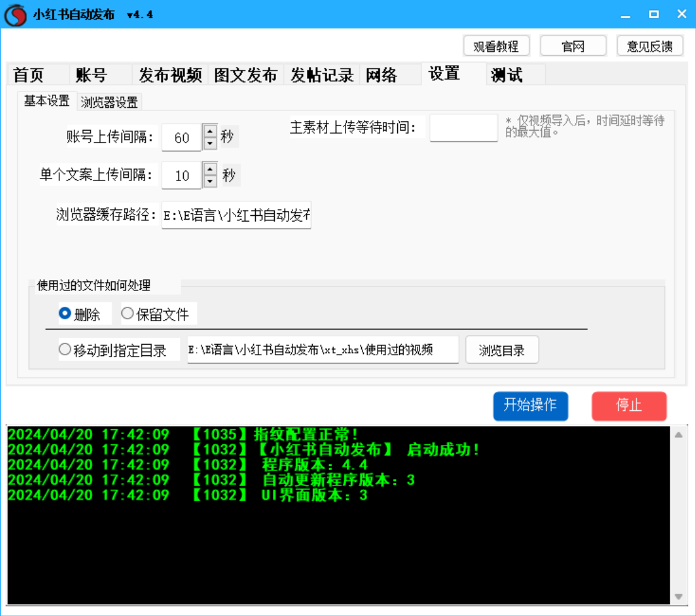Click the log line 启动成功!

[x=244, y=449]
